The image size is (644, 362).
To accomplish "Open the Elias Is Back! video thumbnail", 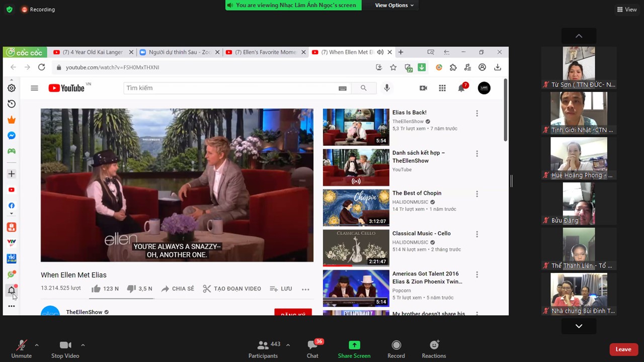I will 356,127.
